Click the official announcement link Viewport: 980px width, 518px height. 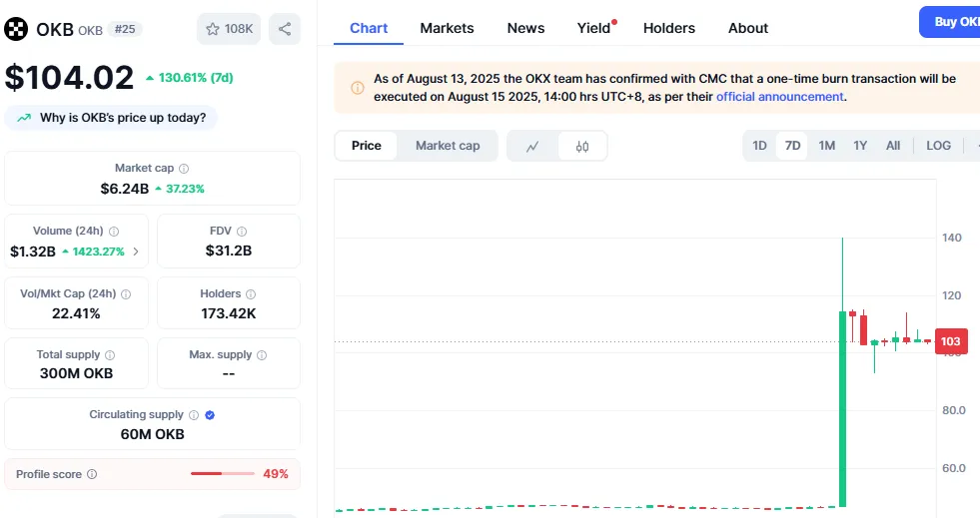click(x=779, y=97)
